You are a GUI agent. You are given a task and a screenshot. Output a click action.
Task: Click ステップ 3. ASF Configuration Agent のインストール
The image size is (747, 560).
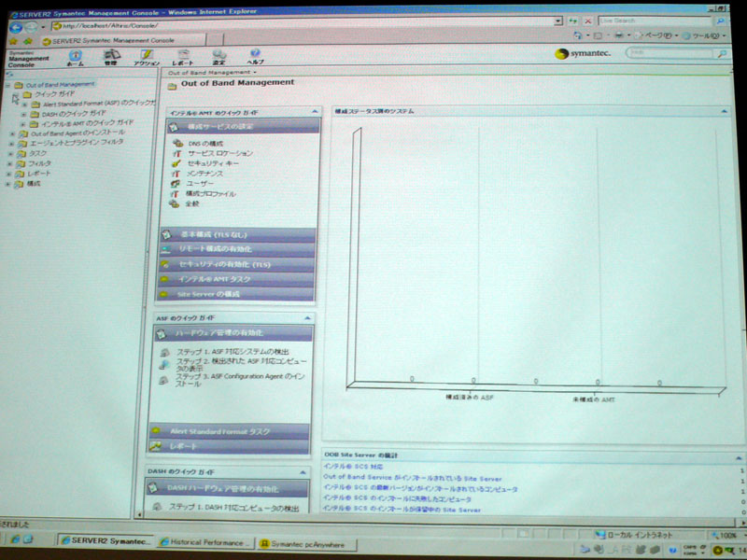pyautogui.click(x=240, y=380)
